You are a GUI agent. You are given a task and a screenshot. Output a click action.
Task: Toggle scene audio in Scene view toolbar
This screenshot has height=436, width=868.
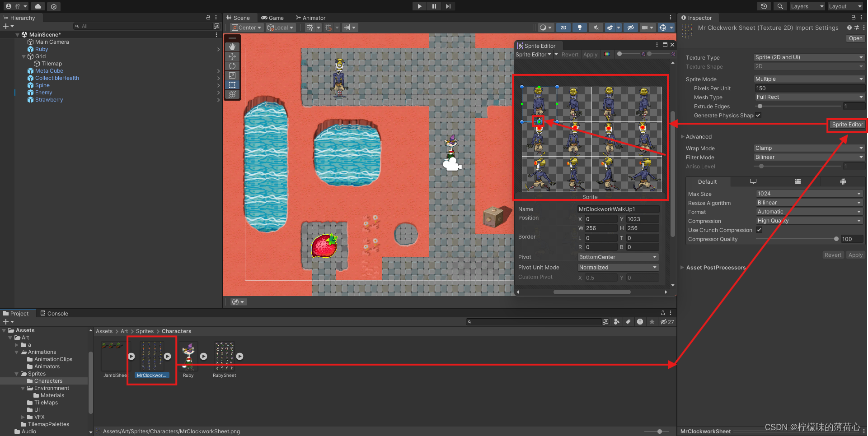click(x=596, y=28)
